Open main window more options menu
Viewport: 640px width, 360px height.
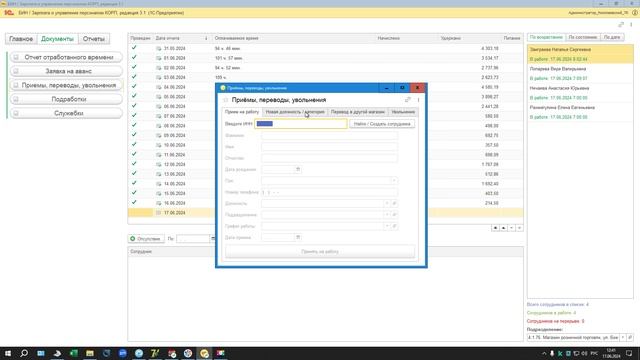[x=631, y=25]
